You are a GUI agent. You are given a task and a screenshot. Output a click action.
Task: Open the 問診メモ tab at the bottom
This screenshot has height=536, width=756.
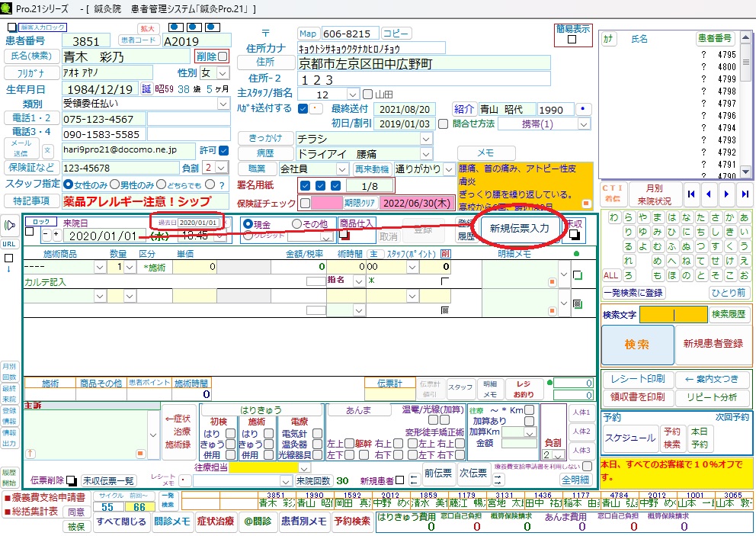(x=172, y=521)
